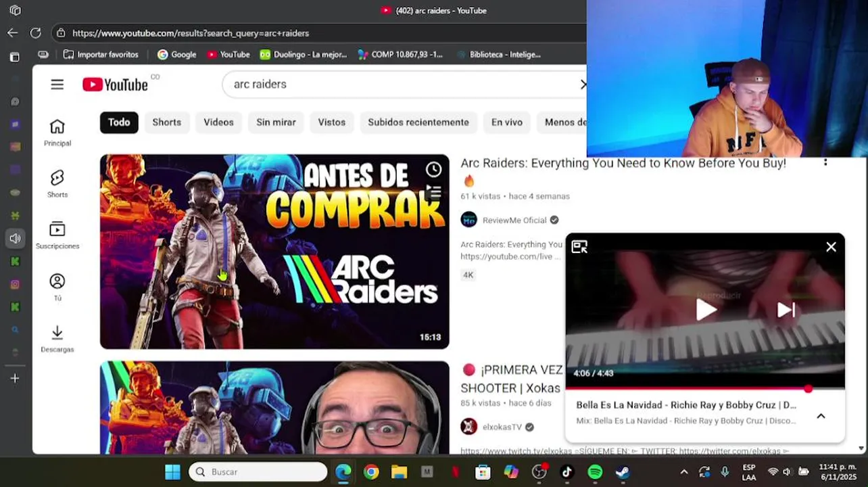Open the Antes de Comprar video thumbnail

[x=274, y=252]
